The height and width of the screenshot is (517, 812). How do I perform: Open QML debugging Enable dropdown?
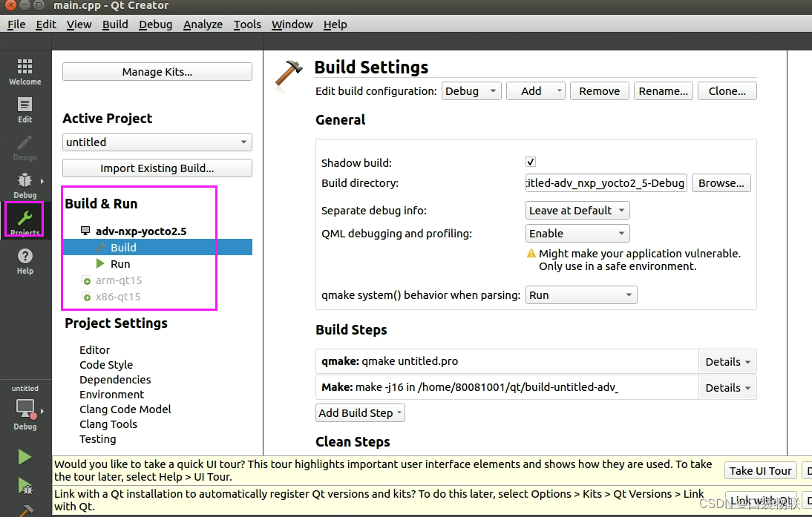(x=577, y=234)
